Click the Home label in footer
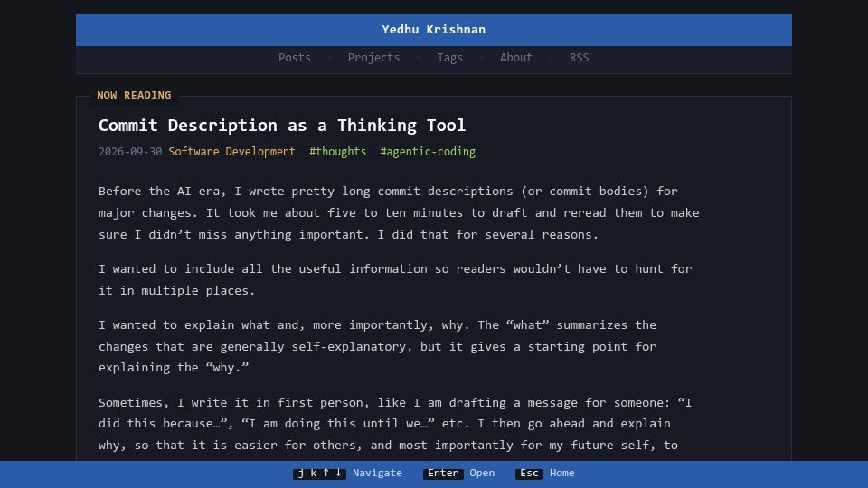This screenshot has height=488, width=868. coord(561,473)
